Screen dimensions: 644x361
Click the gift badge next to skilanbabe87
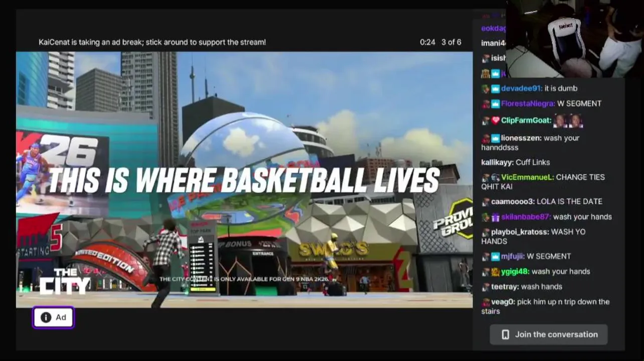496,217
